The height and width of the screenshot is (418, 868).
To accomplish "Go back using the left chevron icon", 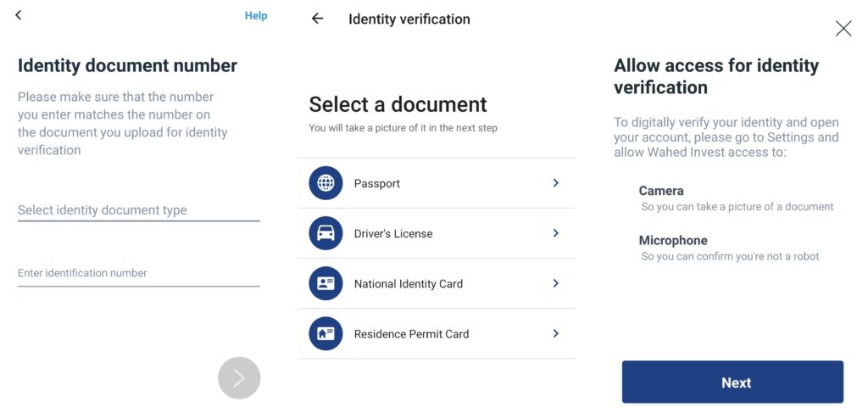I will (x=19, y=15).
